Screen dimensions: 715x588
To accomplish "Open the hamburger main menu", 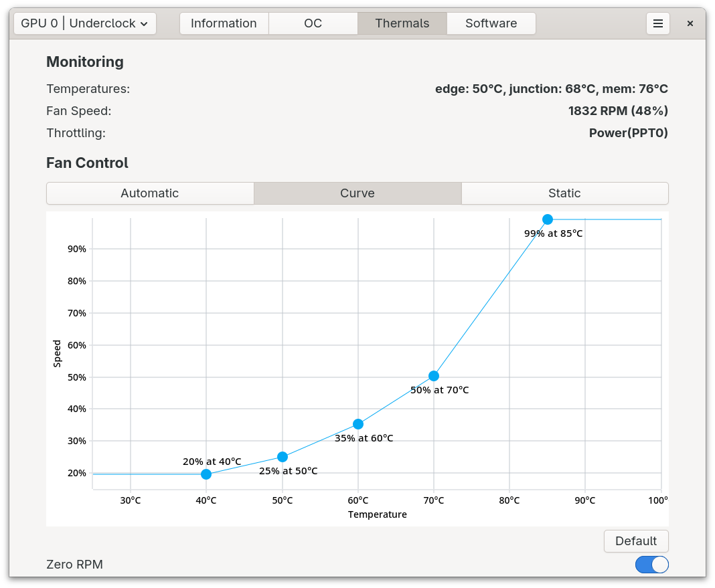I will pyautogui.click(x=657, y=23).
